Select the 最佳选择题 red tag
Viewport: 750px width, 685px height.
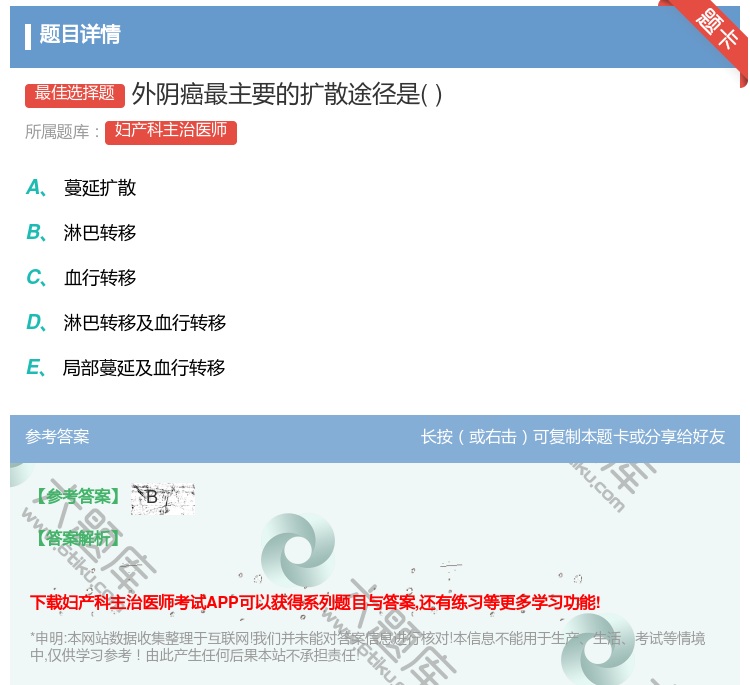75,95
